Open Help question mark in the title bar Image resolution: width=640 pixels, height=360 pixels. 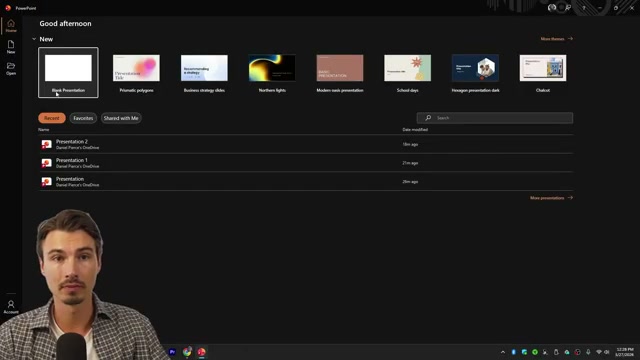pyautogui.click(x=584, y=8)
